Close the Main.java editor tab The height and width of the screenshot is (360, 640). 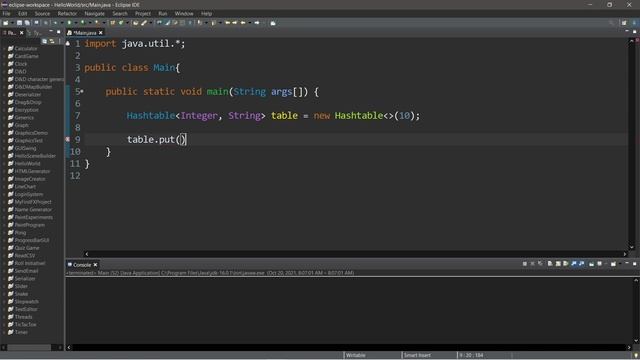click(x=100, y=33)
